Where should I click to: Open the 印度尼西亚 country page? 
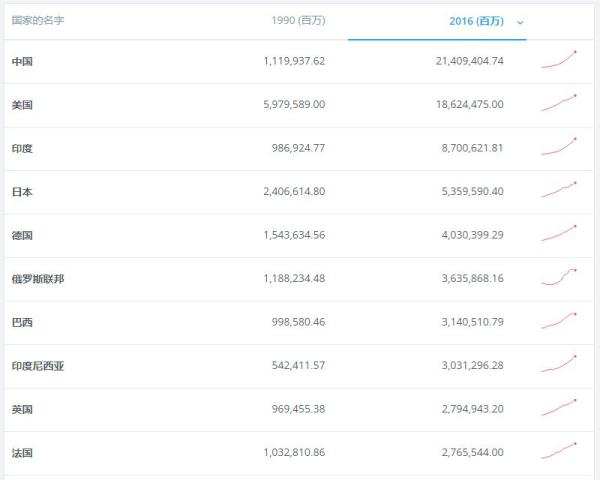click(x=38, y=366)
